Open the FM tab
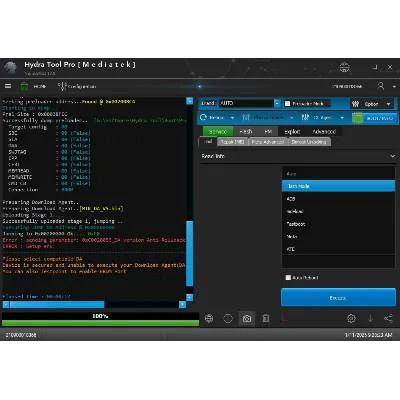400x400 pixels. click(x=268, y=131)
